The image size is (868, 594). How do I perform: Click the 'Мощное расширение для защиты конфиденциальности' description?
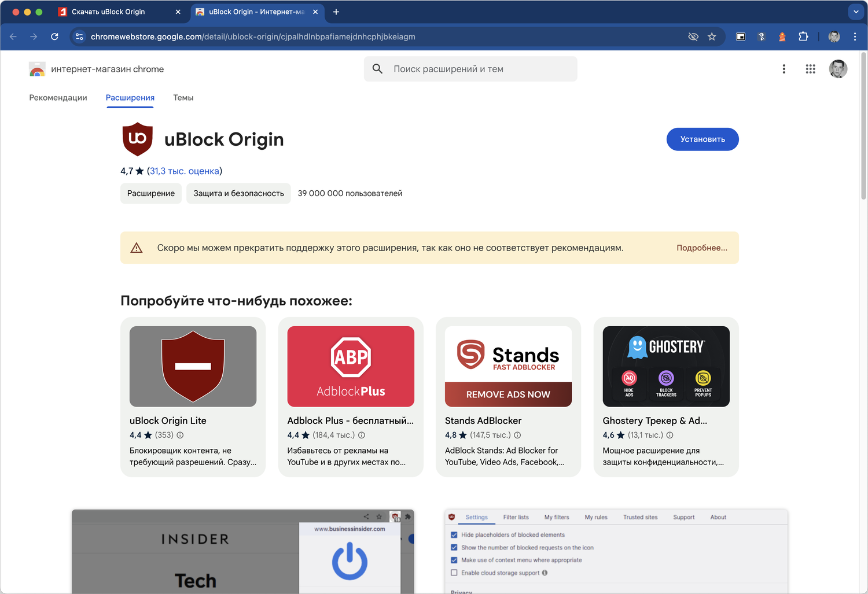(x=663, y=456)
